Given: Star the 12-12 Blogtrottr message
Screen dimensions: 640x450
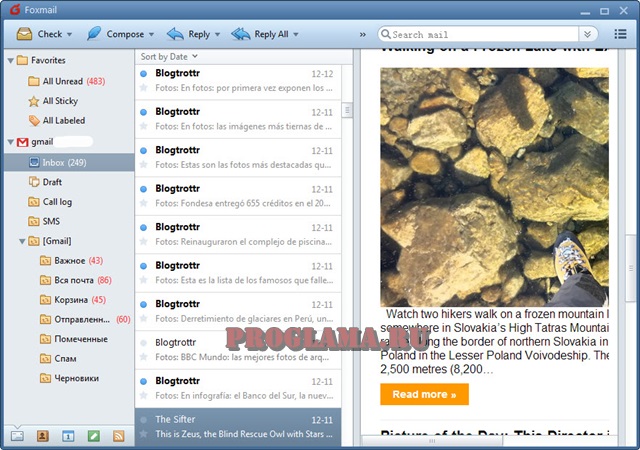Looking at the screenshot, I should click(143, 88).
